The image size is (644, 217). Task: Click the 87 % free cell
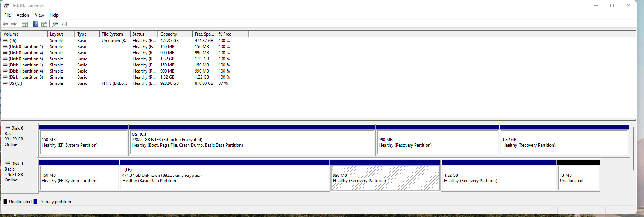point(223,83)
